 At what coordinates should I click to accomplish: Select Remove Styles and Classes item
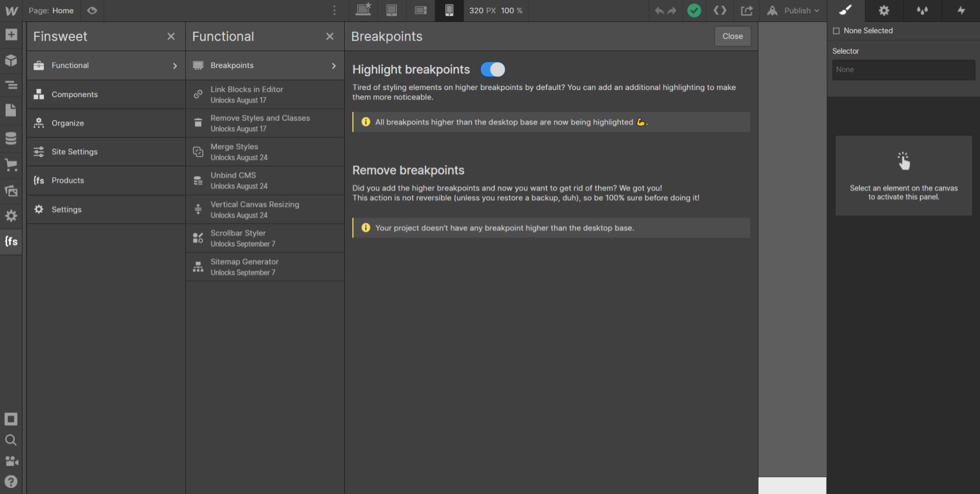pyautogui.click(x=265, y=123)
